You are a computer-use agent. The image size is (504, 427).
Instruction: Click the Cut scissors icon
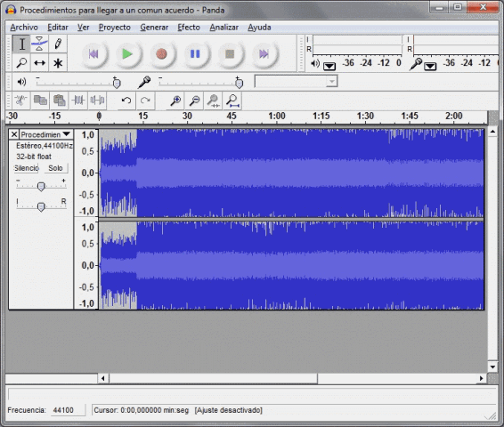pyautogui.click(x=20, y=101)
